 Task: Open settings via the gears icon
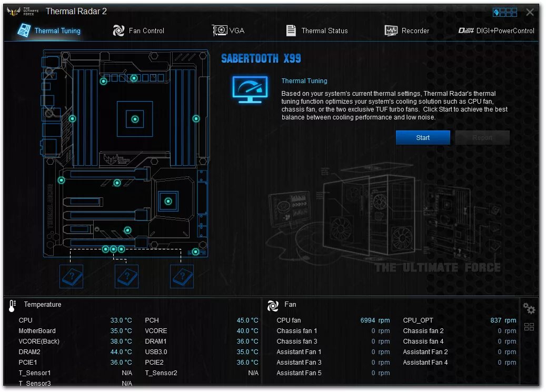pyautogui.click(x=529, y=308)
